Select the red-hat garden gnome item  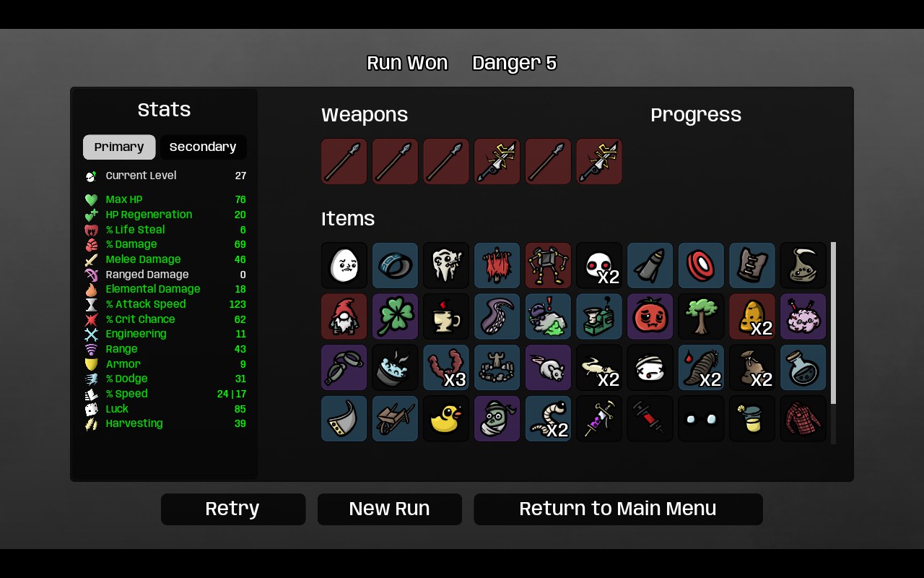(344, 316)
